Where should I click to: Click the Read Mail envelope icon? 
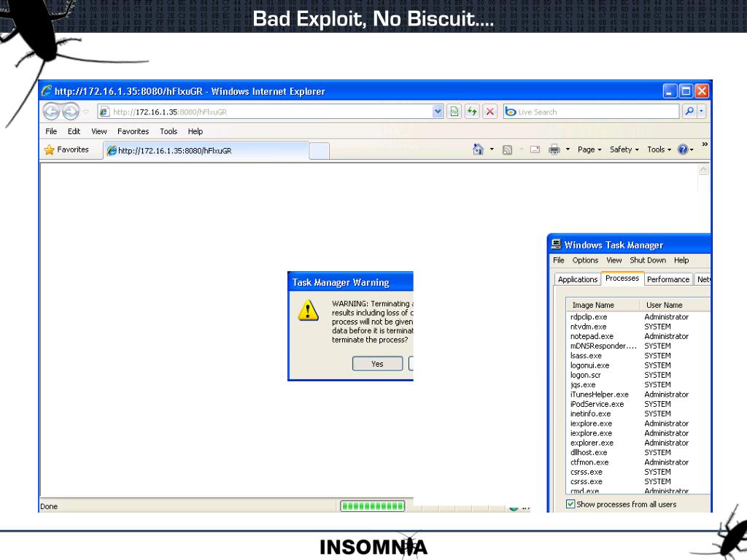click(535, 149)
